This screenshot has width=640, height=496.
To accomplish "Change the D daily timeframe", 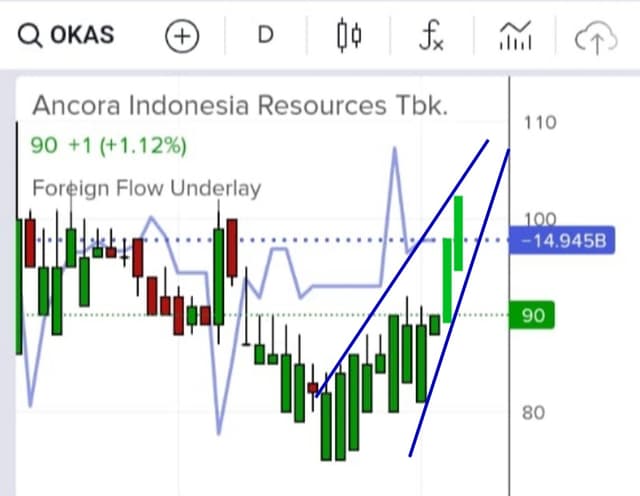I will click(265, 37).
